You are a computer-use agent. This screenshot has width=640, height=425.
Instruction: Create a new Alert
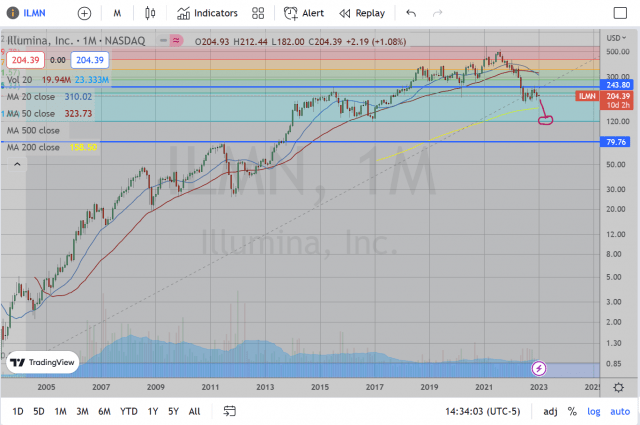[303, 13]
